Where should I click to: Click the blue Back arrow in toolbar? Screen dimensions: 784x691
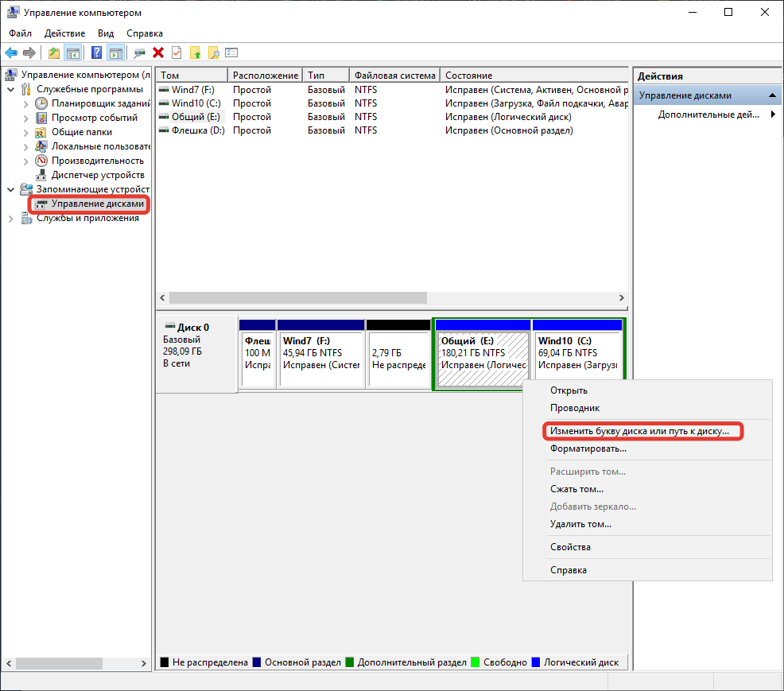(11, 52)
